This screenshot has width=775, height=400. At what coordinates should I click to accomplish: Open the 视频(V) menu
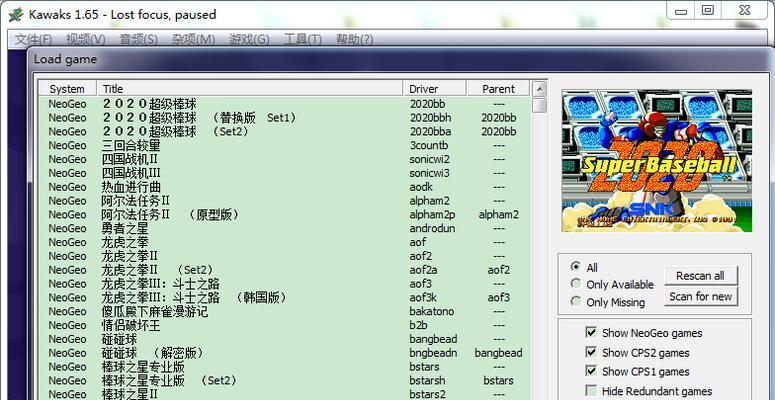86,39
